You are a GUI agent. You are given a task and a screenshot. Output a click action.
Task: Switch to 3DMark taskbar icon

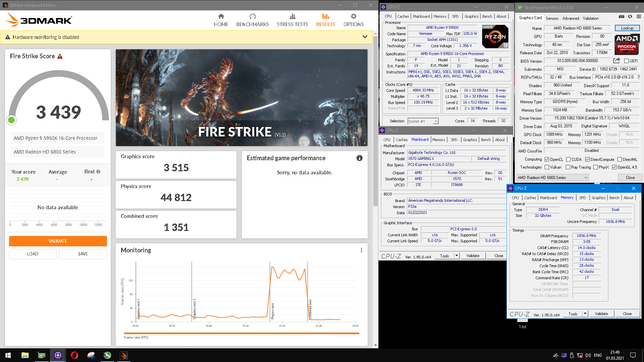coord(124,355)
